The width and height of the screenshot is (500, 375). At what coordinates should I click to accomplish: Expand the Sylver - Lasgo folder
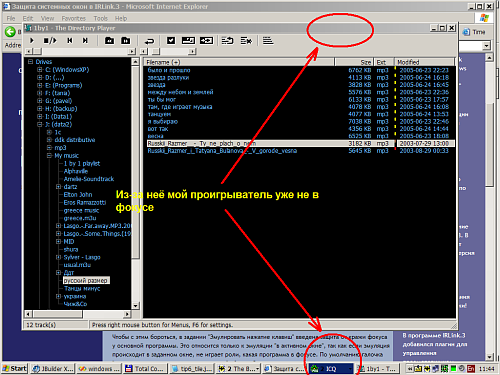tap(58, 257)
